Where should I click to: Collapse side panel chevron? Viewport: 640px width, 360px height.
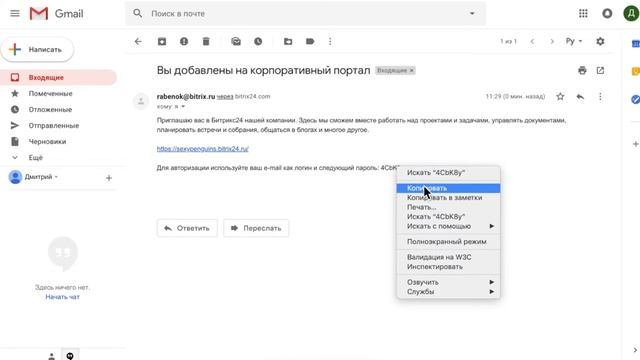[635, 350]
